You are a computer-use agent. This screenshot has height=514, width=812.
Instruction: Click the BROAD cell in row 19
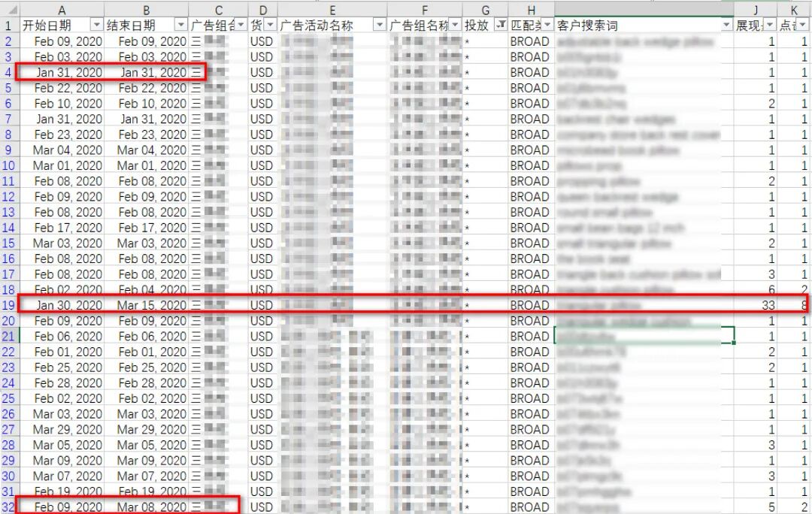click(532, 305)
